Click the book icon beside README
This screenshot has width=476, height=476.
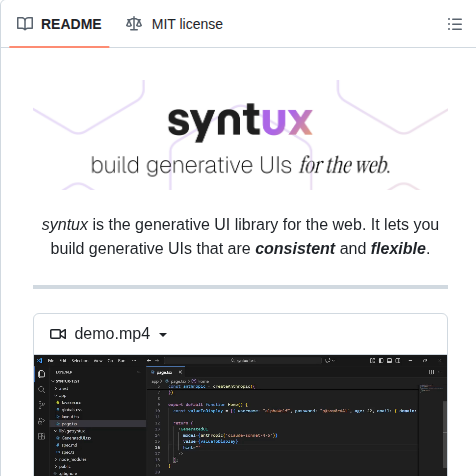pos(25,24)
